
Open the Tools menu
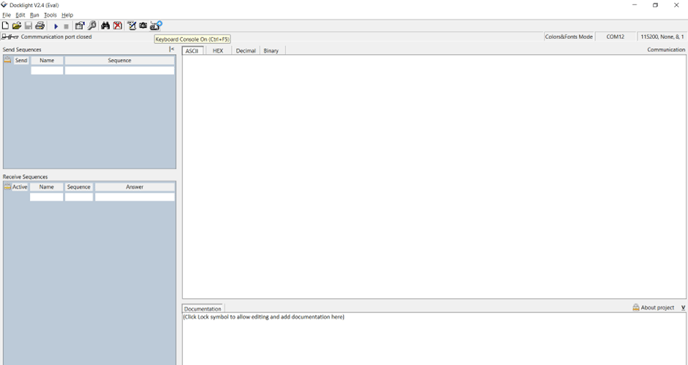(50, 15)
